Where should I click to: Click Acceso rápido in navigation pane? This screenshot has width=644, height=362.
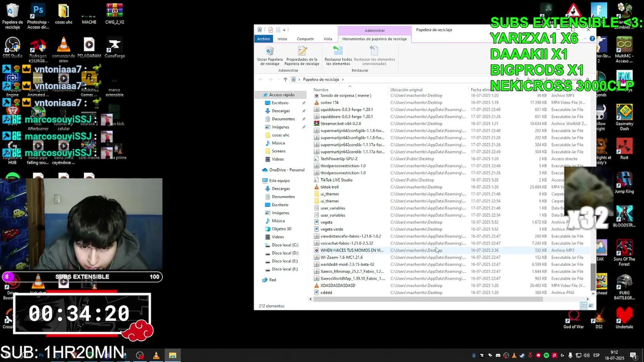[x=281, y=95]
